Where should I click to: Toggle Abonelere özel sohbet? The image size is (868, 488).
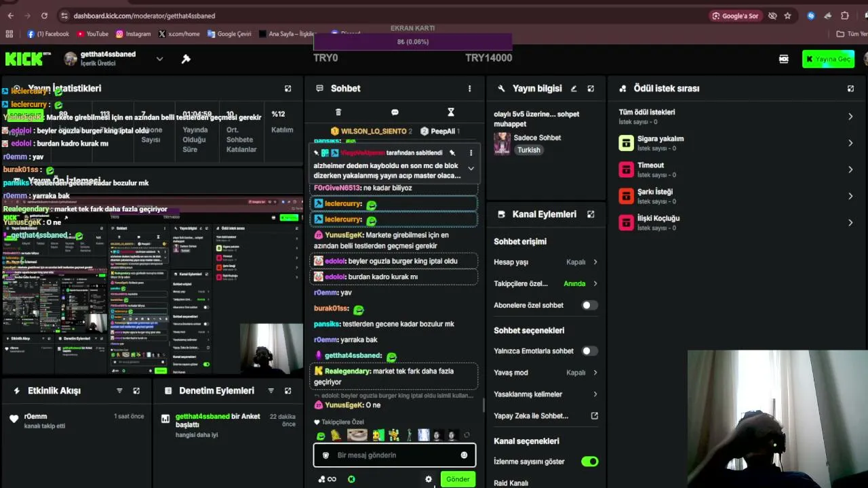point(590,305)
